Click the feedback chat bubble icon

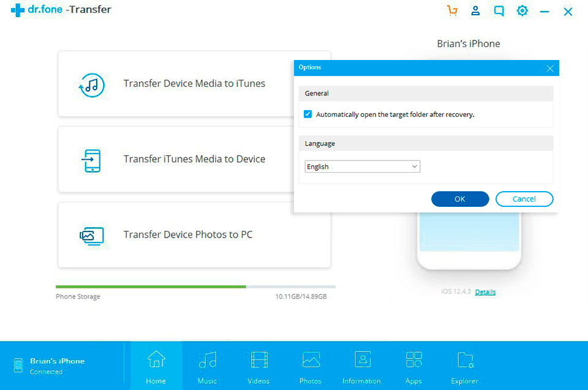point(499,10)
